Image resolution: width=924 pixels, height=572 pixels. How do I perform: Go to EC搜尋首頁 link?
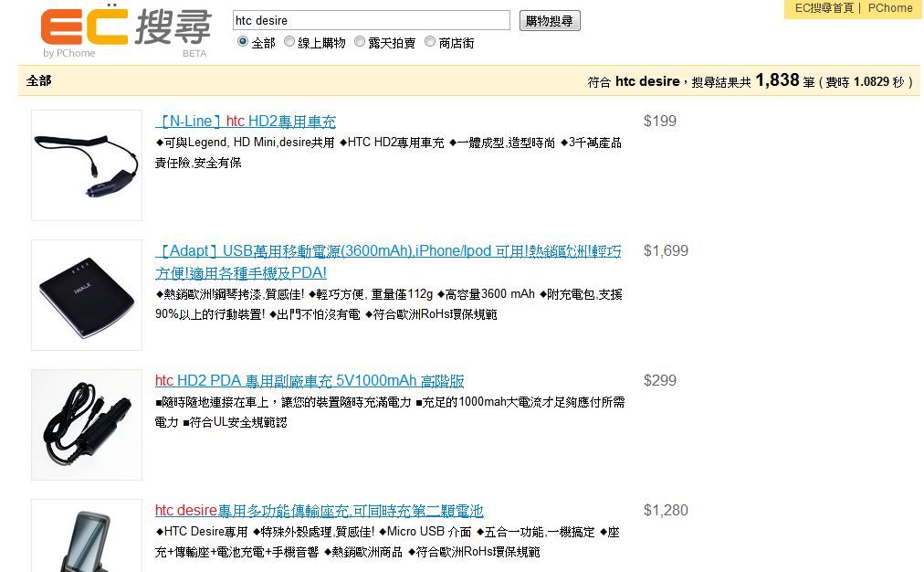click(x=824, y=7)
